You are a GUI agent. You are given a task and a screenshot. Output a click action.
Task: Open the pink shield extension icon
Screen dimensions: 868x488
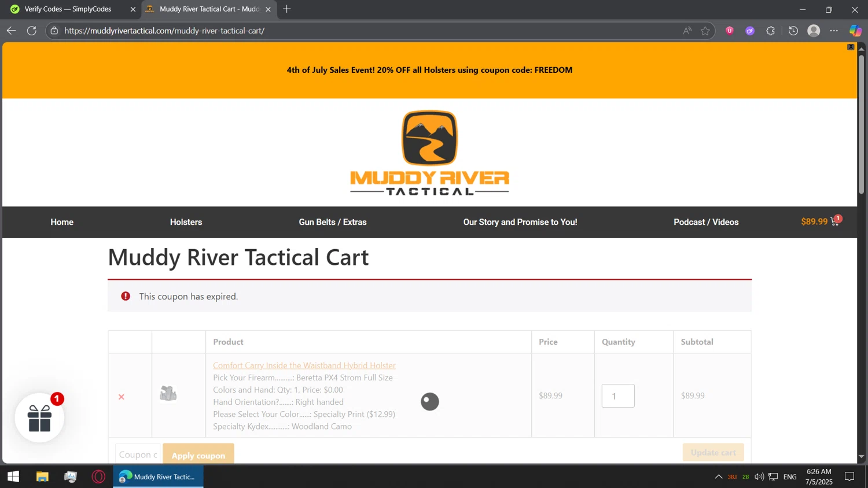730,31
